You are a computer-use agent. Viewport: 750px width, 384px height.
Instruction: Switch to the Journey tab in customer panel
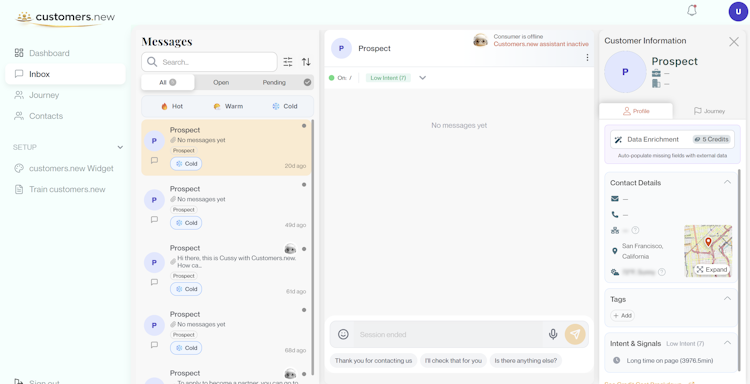pos(709,111)
